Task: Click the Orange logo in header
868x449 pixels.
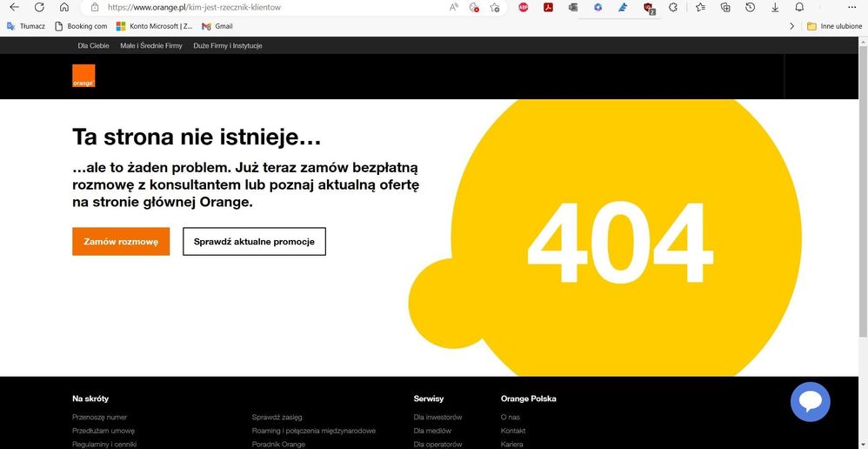Action: click(83, 77)
